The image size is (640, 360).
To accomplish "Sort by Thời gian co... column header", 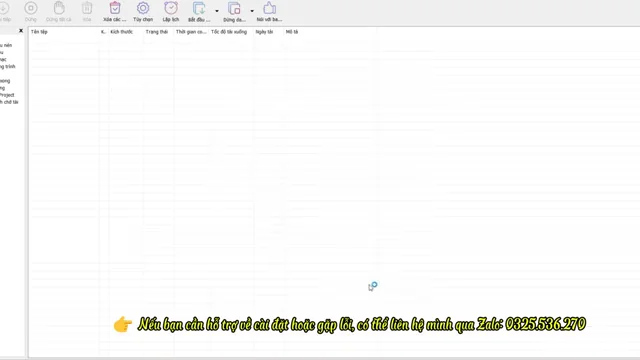I will 191,32.
